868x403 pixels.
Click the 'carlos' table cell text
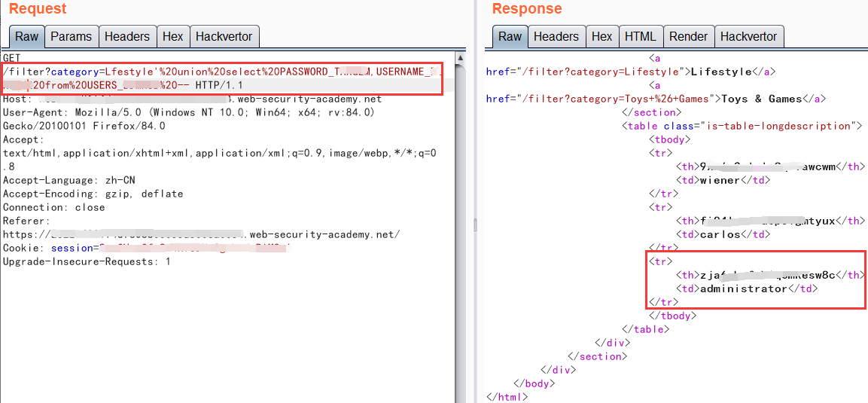720,234
